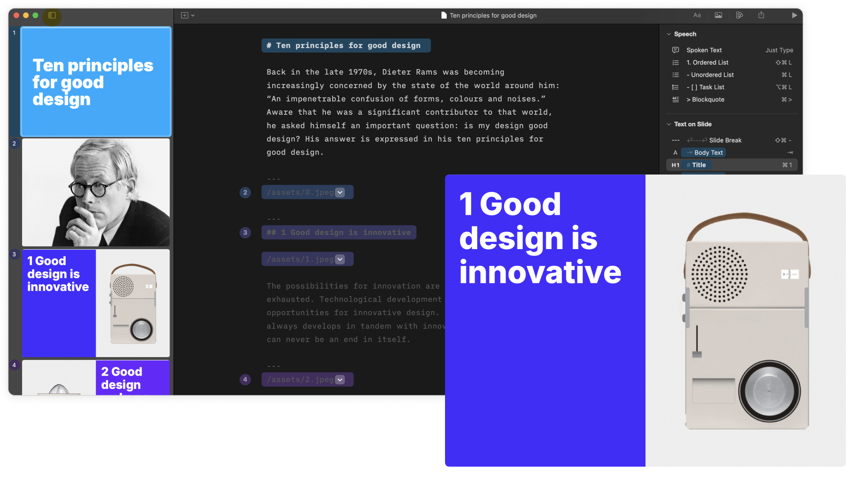Click the 'Just Type' hint text
Screen dimensions: 868x488
(779, 50)
